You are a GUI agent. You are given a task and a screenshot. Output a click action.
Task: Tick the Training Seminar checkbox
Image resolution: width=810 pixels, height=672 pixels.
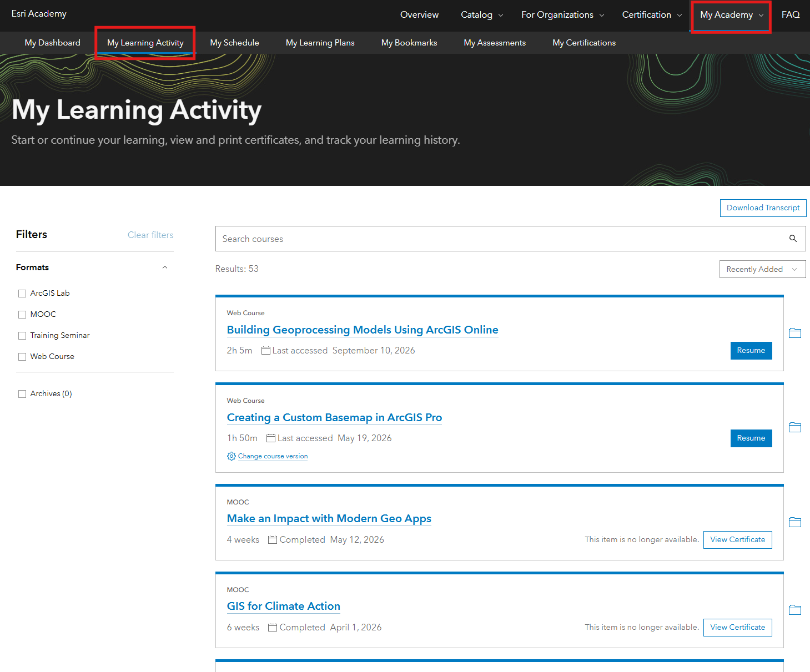point(22,336)
